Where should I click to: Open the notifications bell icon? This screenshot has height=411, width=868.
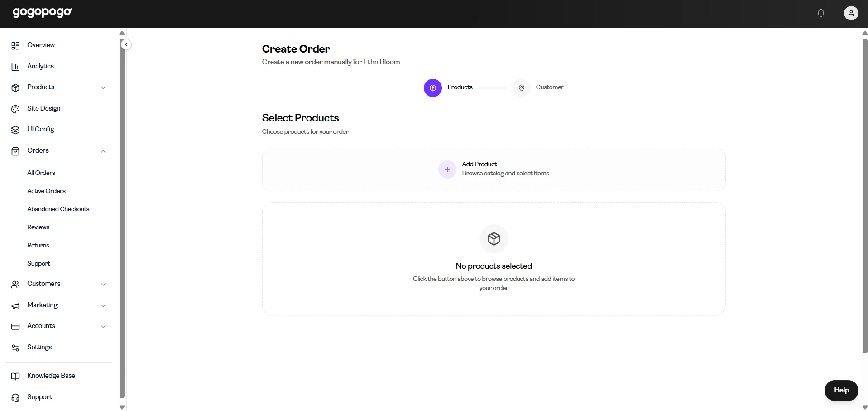coord(820,13)
